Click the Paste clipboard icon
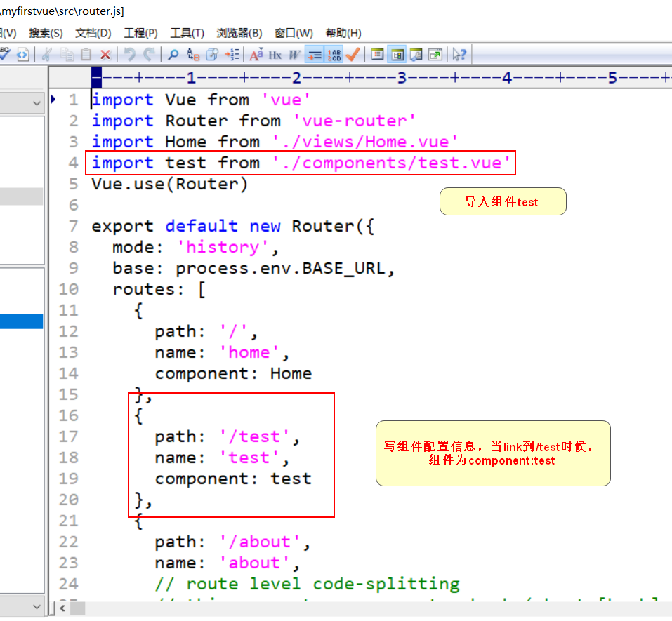This screenshot has width=672, height=621. pos(86,55)
